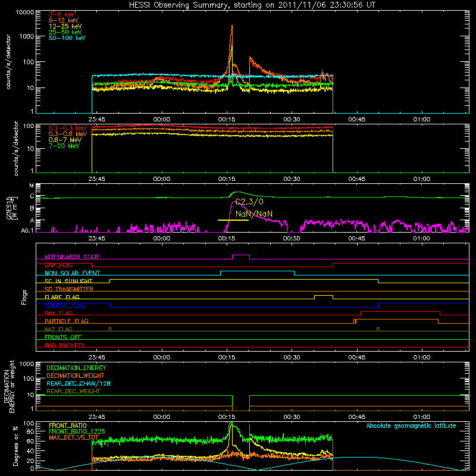Click the raised pulse on the FLARE_FLAG line
The image size is (476, 476).
coord(324,295)
